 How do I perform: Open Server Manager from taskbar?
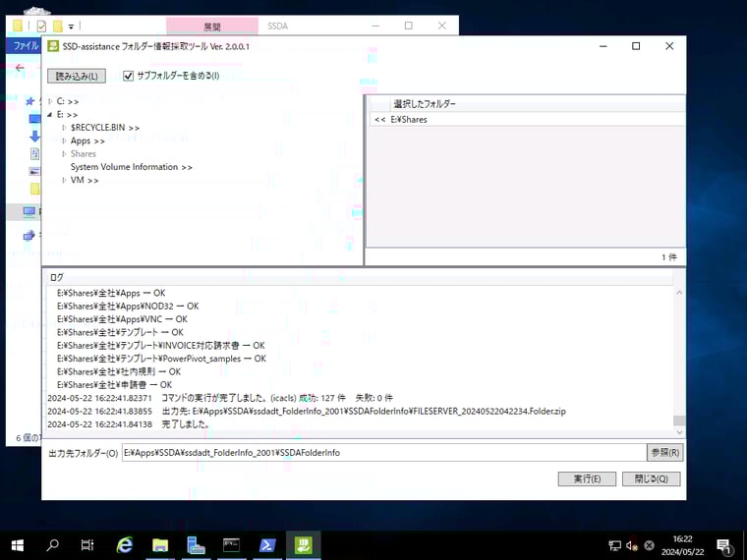pos(196,545)
